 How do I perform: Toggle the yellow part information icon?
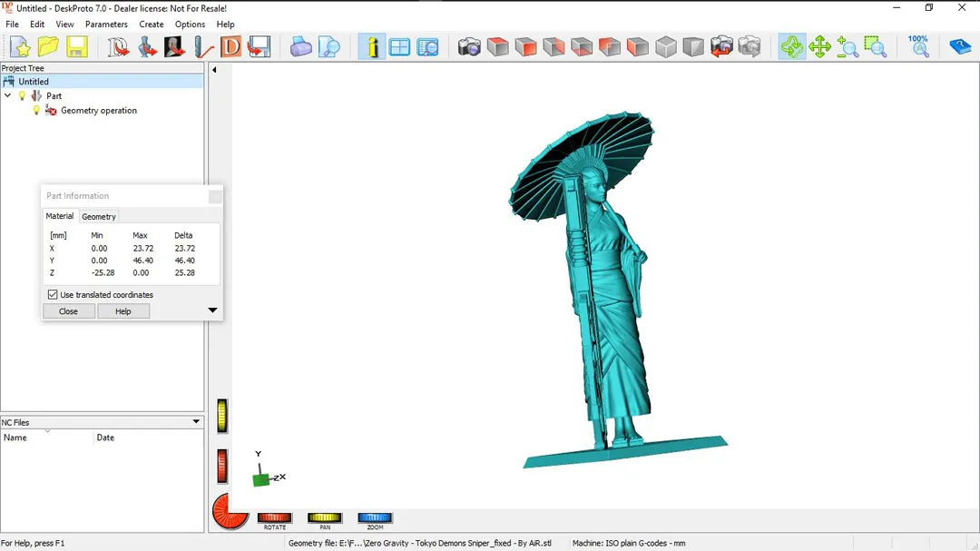pyautogui.click(x=372, y=47)
